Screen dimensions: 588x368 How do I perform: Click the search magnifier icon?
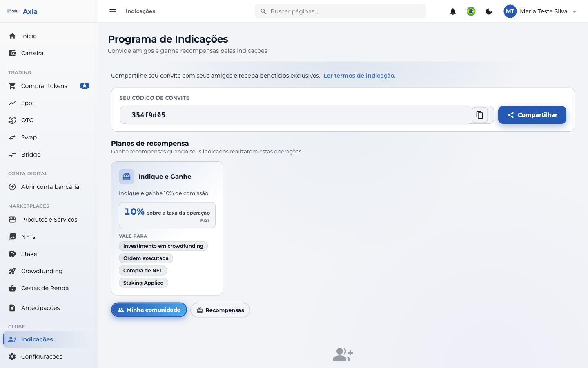[x=263, y=11]
